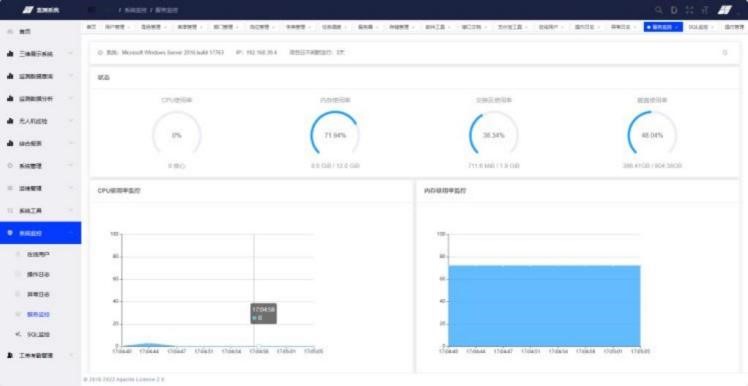Close the active 服务监控 tab
Image resolution: width=748 pixels, height=386 pixels.
677,27
